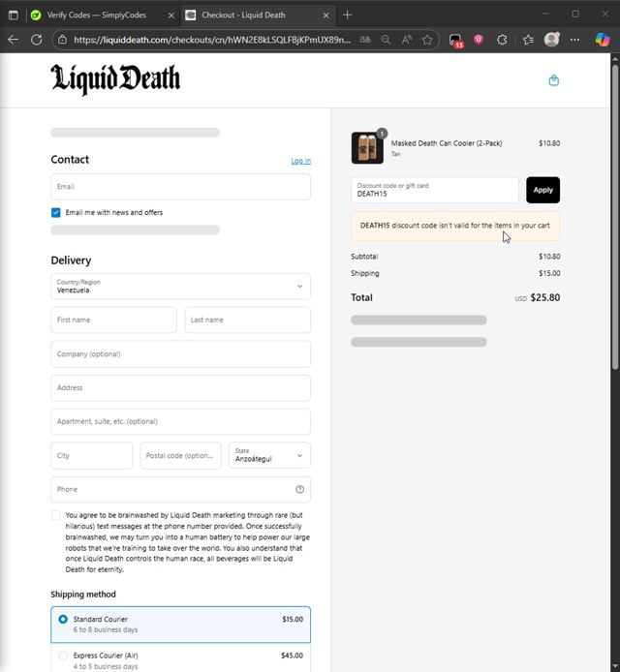Activate the read aloud icon
Viewport: 620px width, 672px height.
pos(407,40)
